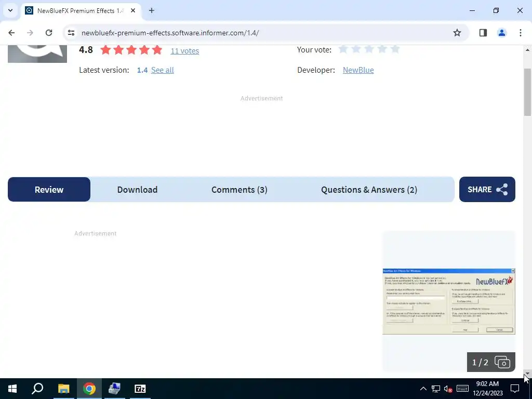Image resolution: width=532 pixels, height=399 pixels.
Task: Show hidden system tray icons
Action: pos(423,389)
